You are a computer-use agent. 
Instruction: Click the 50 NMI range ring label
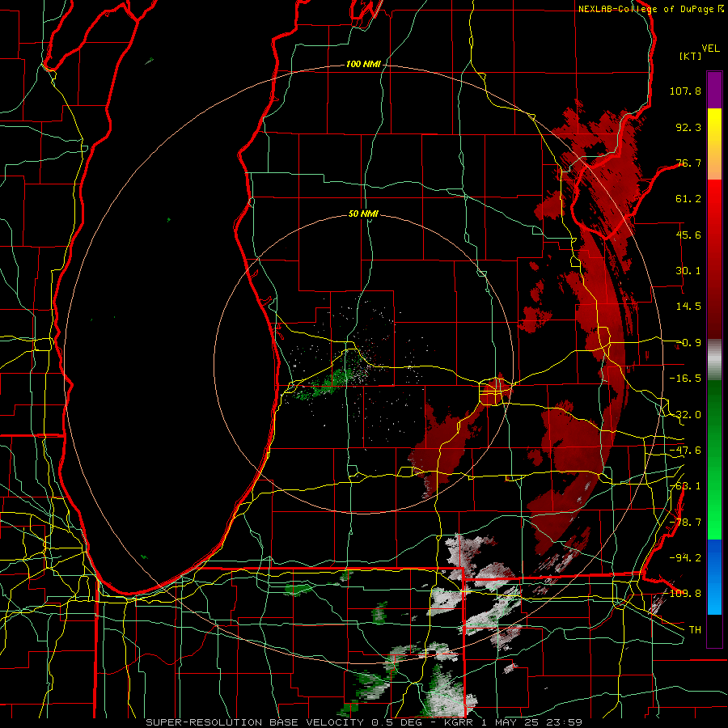[363, 214]
